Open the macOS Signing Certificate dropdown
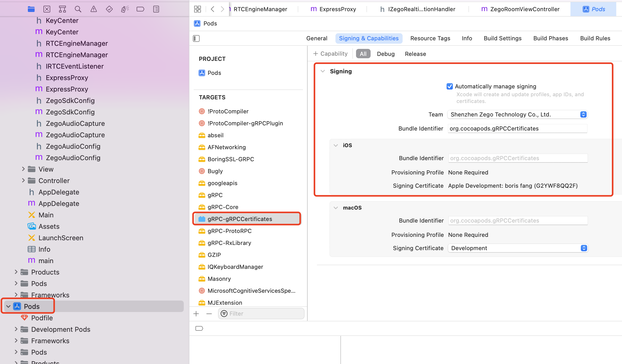 (518, 248)
